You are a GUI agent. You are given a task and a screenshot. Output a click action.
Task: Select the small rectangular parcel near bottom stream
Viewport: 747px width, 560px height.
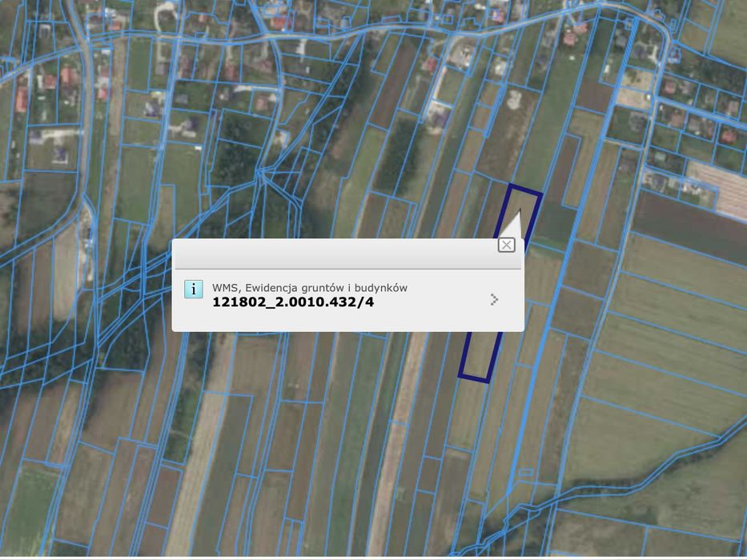(525, 472)
